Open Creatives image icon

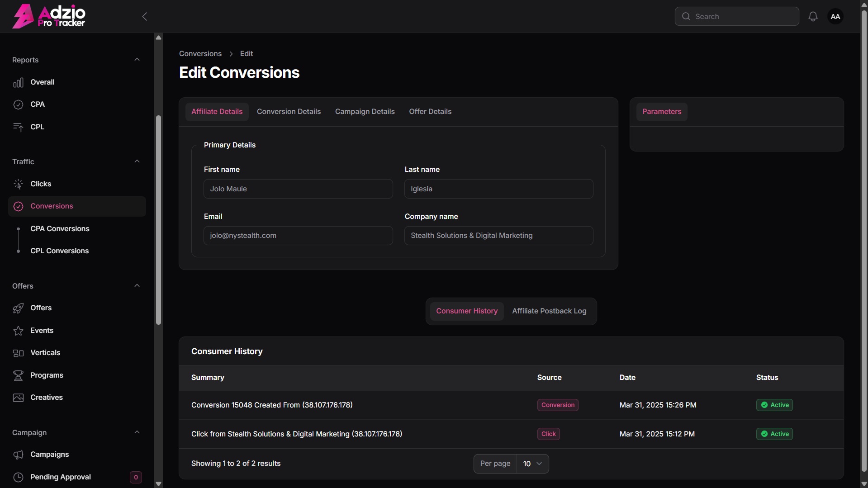pos(18,398)
